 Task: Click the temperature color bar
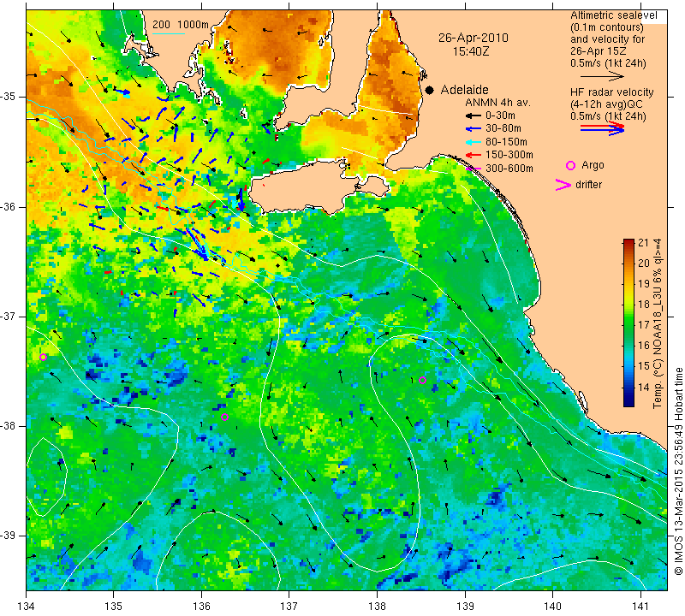tap(628, 323)
